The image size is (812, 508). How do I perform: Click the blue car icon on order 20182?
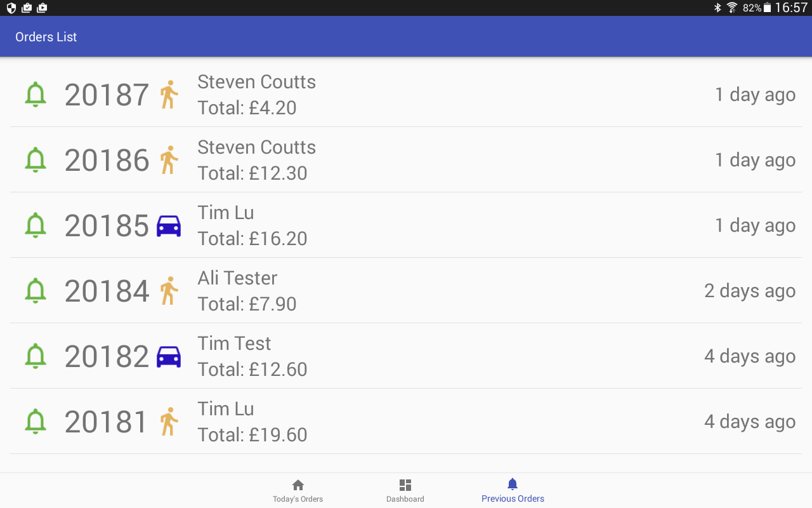pos(169,357)
